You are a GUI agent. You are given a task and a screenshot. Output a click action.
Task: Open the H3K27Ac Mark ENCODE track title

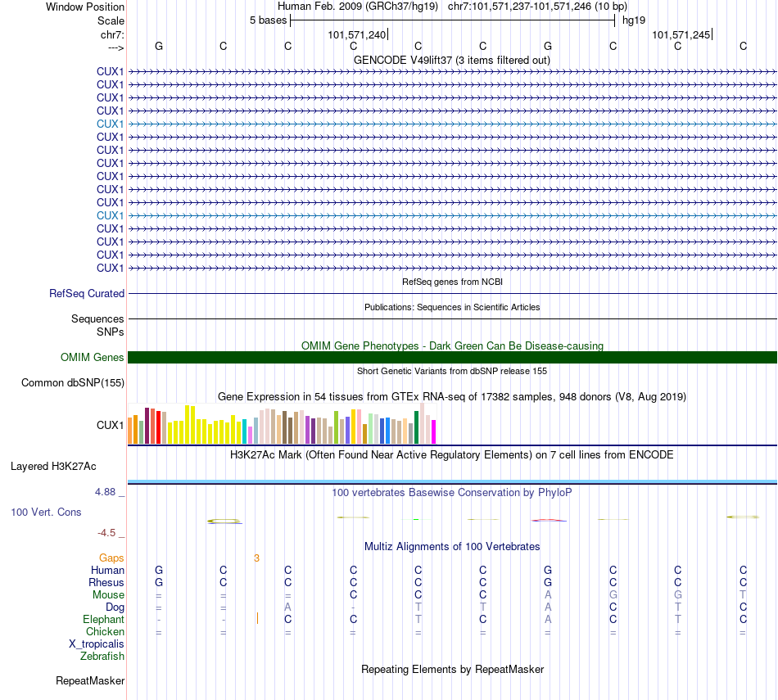[451, 455]
